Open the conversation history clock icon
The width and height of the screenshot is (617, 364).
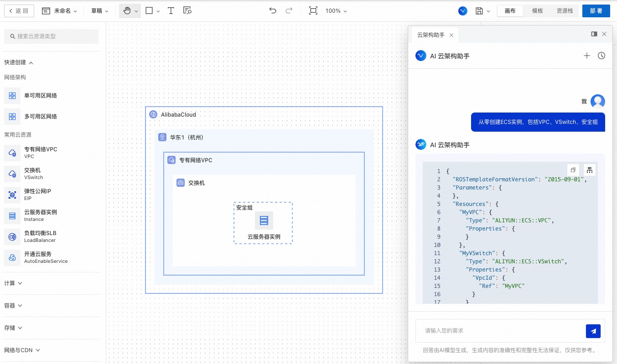(x=601, y=56)
